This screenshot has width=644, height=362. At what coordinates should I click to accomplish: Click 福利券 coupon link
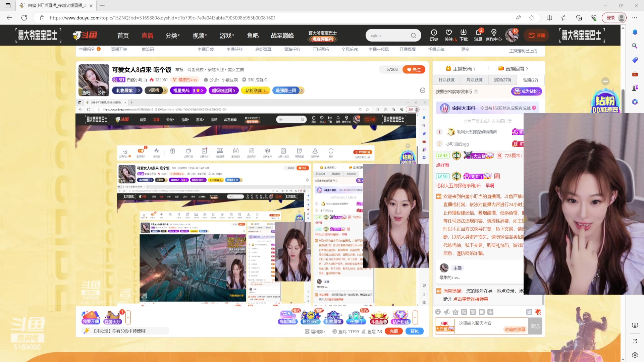pyautogui.click(x=315, y=331)
